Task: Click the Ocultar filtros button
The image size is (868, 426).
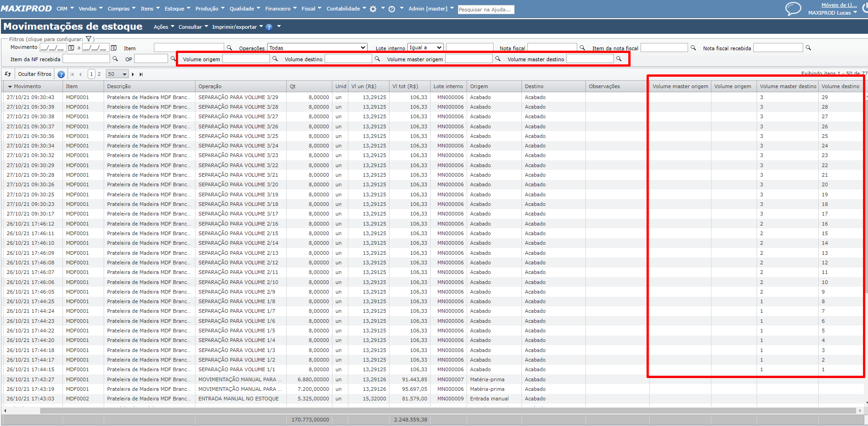Action: (x=35, y=74)
